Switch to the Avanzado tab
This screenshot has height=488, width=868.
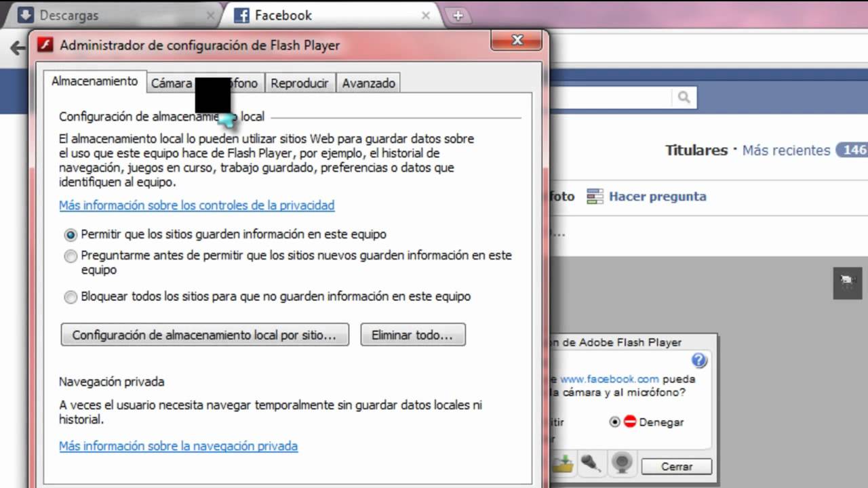pos(368,83)
